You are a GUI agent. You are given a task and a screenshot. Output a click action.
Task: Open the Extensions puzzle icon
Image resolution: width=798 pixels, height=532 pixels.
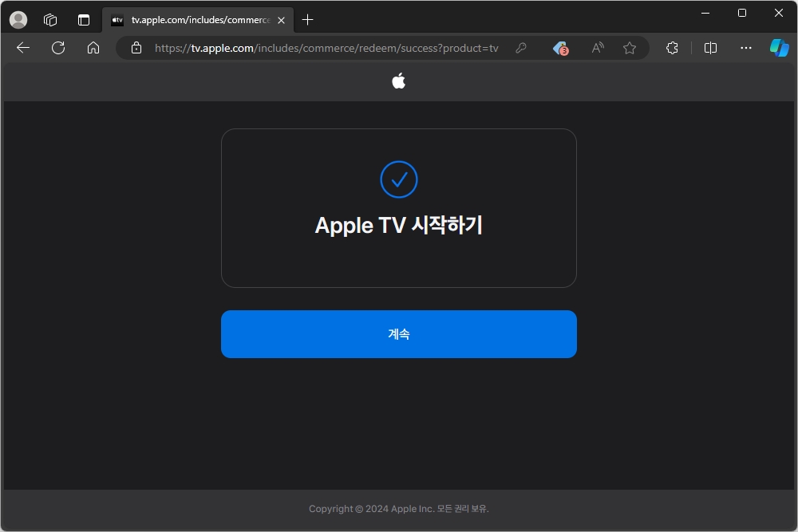pyautogui.click(x=672, y=48)
